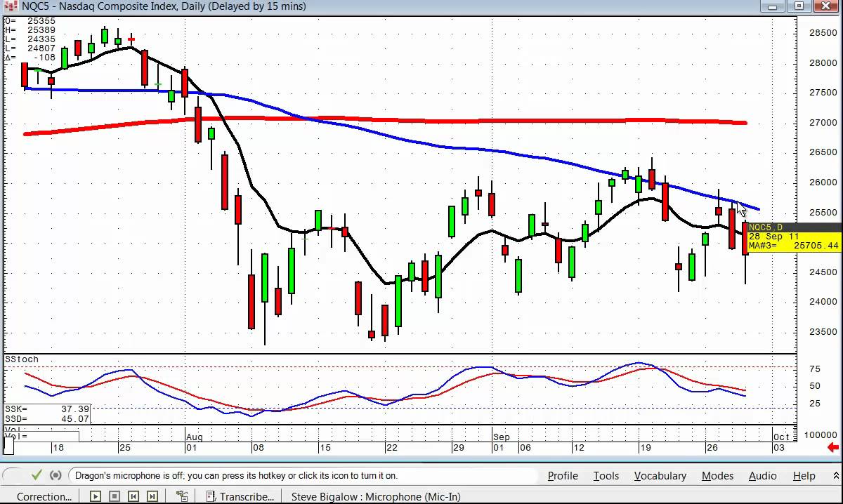Minimize the Nasdaq chart window
Viewport: 843px width, 504px height.
pos(773,6)
